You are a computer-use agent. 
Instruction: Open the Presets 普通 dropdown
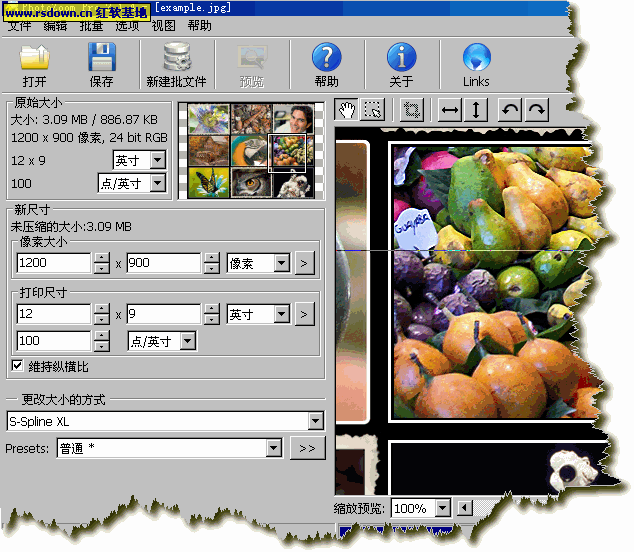[273, 449]
